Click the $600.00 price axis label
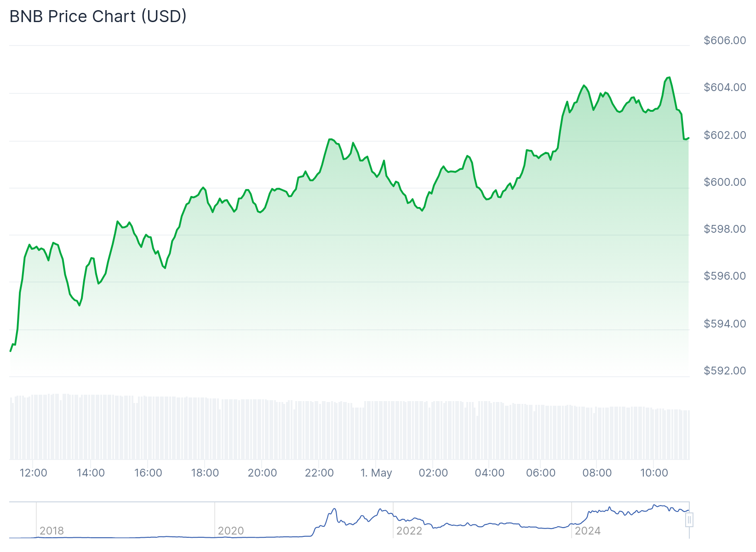Image resolution: width=756 pixels, height=552 pixels. 725,182
